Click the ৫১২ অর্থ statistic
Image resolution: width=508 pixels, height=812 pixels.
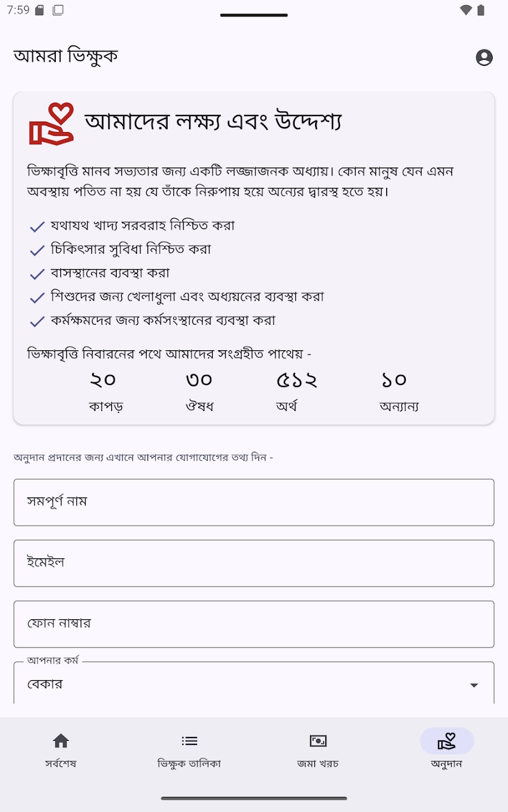296,392
